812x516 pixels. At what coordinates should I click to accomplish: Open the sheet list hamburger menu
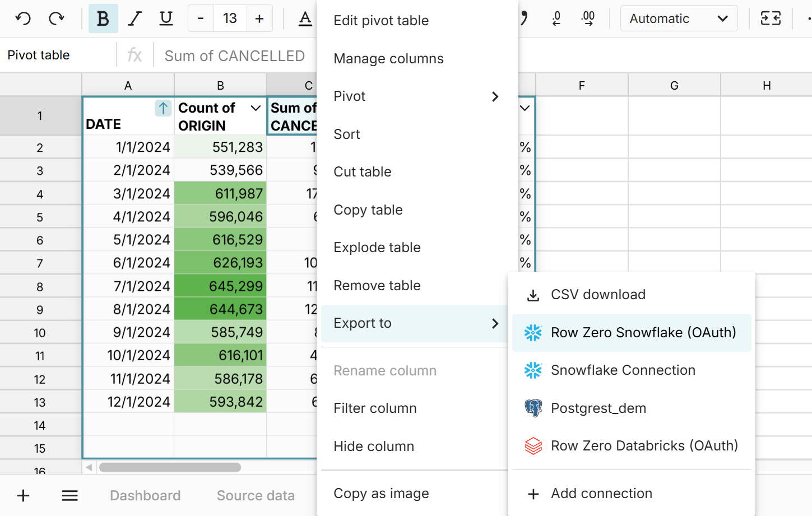click(x=69, y=495)
